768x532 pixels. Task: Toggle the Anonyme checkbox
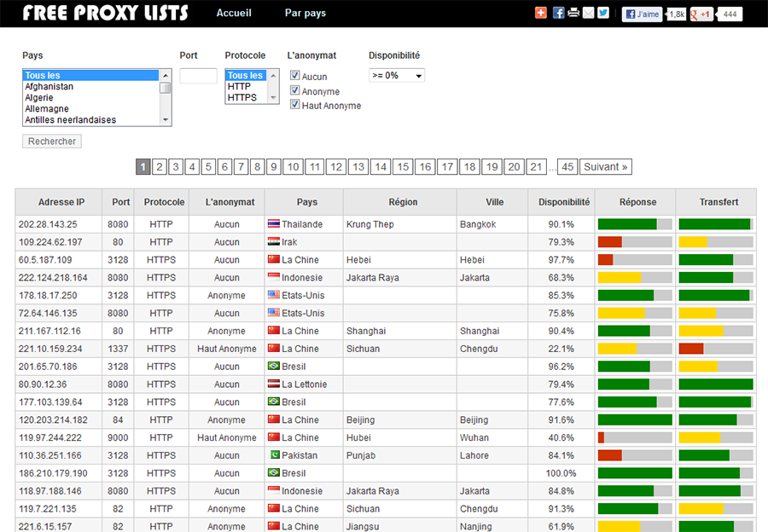click(295, 90)
